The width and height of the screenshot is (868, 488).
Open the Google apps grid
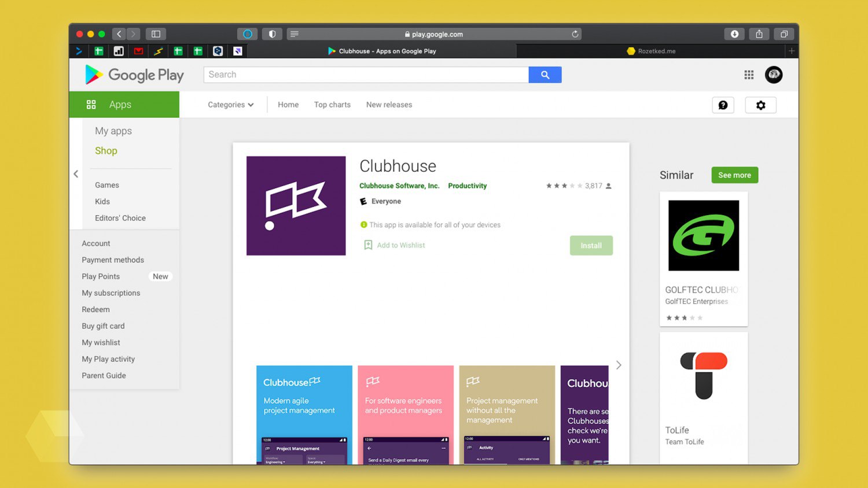(749, 75)
